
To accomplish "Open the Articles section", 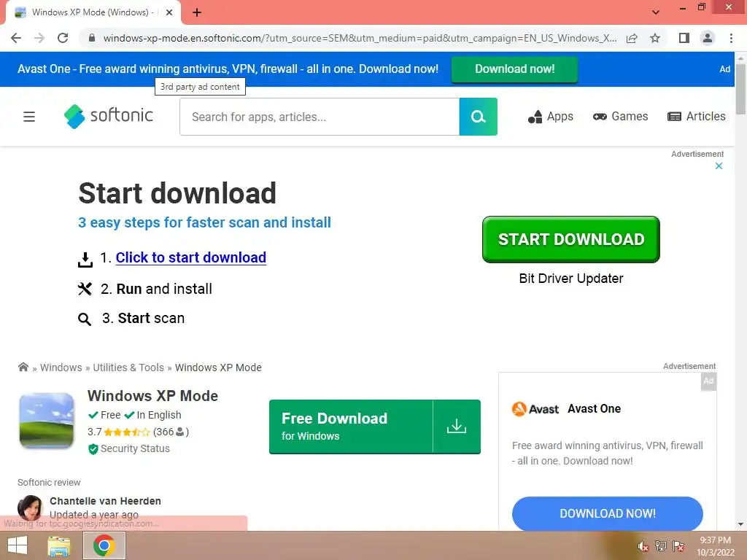I will 697,117.
